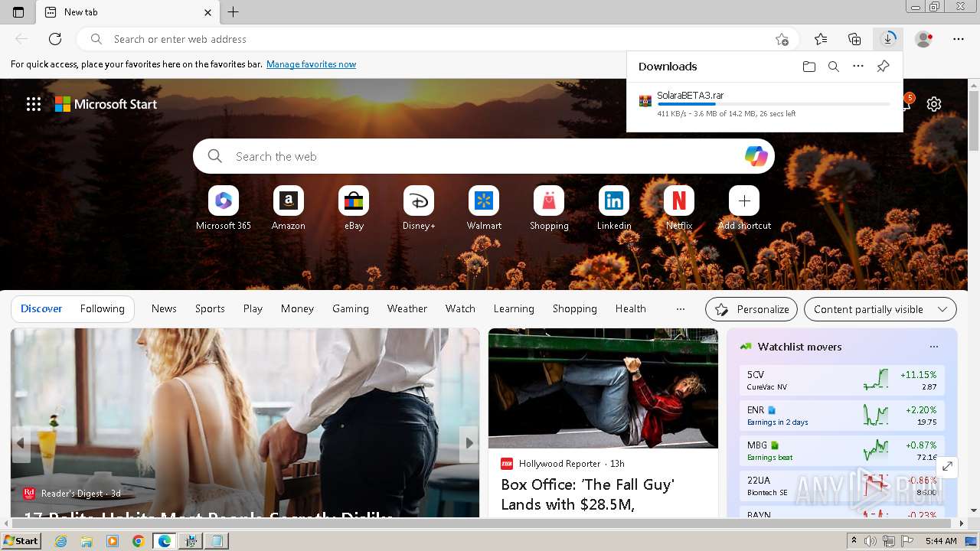
Task: Show previous carousel story arrow
Action: pyautogui.click(x=21, y=442)
